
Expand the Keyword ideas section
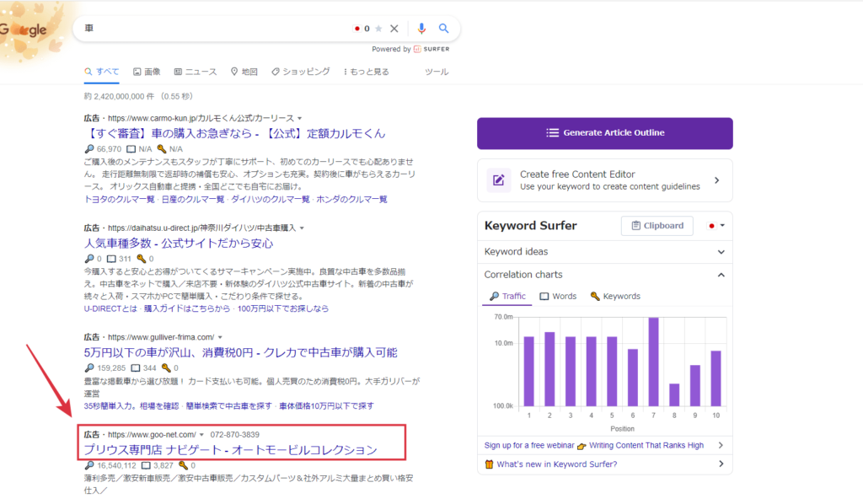point(605,252)
